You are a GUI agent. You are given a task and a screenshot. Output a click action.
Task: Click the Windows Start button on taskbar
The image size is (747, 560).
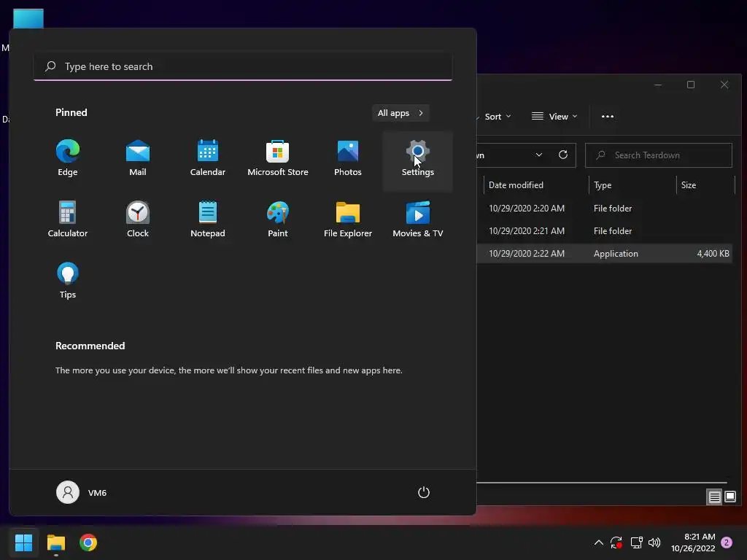click(24, 542)
